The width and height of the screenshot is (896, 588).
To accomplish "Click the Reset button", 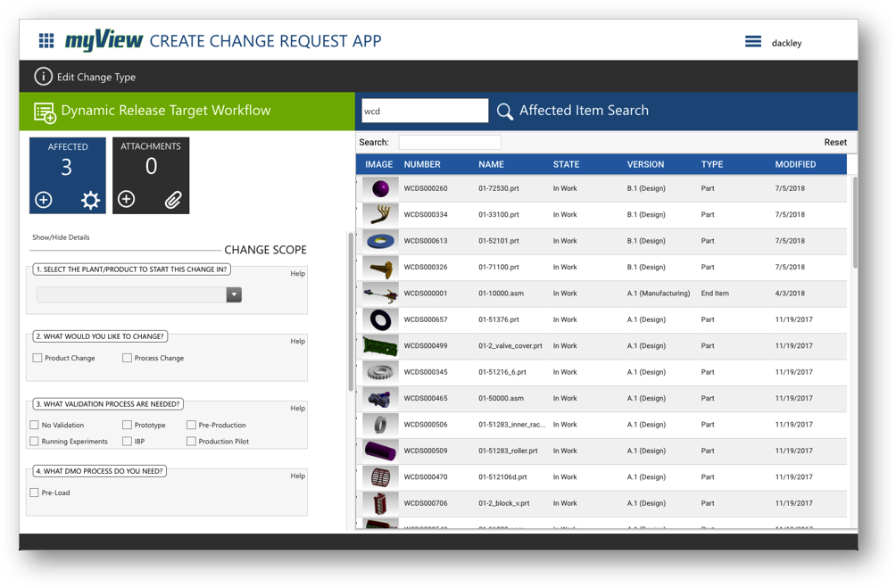I will point(834,142).
